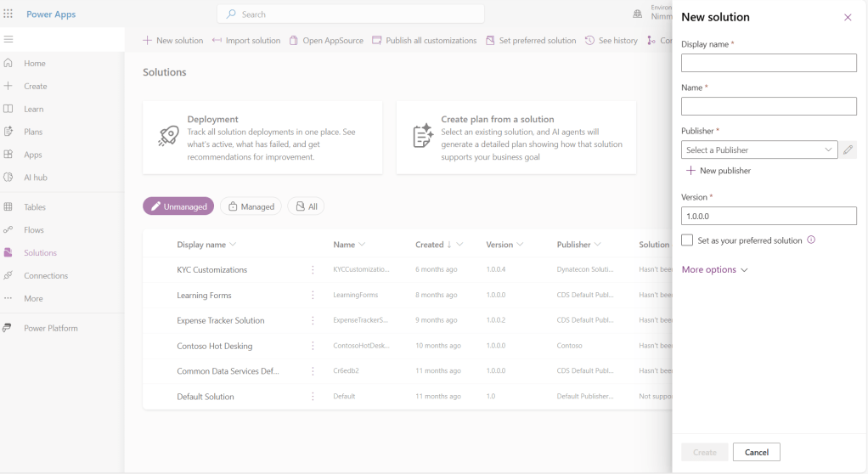Click the Tables grid icon
This screenshot has height=474, width=868.
(x=8, y=207)
